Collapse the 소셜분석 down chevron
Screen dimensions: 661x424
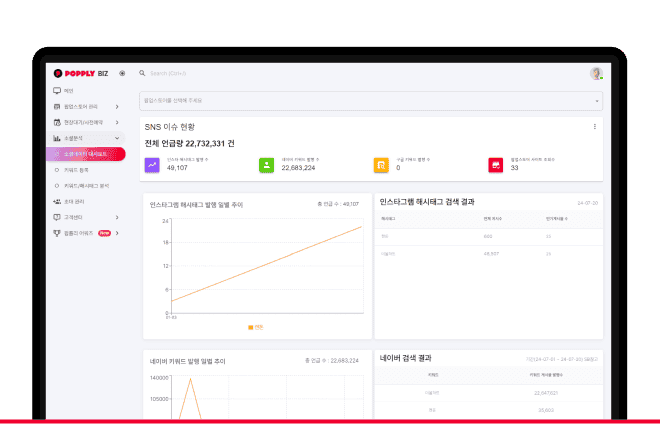click(117, 138)
